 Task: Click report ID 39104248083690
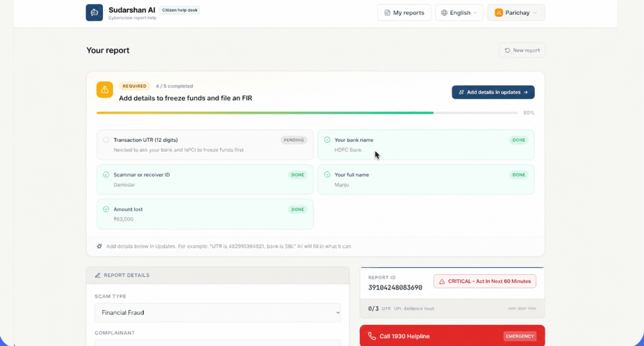(x=395, y=288)
